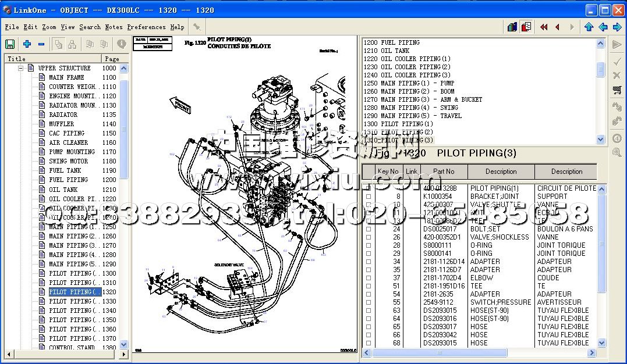Select MAIN FRAME in the tree
The image size is (627, 364).
click(66, 77)
